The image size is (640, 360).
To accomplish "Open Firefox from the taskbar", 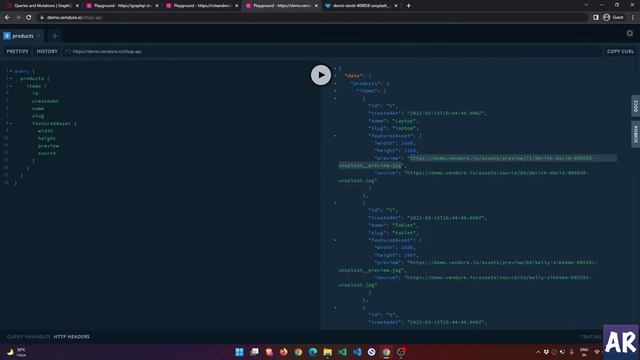I will 283,352.
